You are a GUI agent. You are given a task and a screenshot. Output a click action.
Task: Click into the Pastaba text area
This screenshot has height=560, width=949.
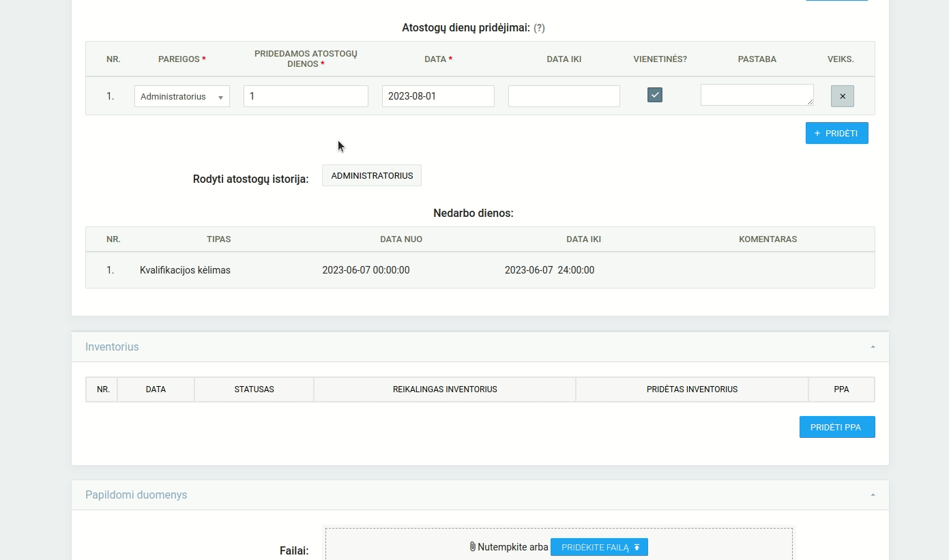click(757, 95)
